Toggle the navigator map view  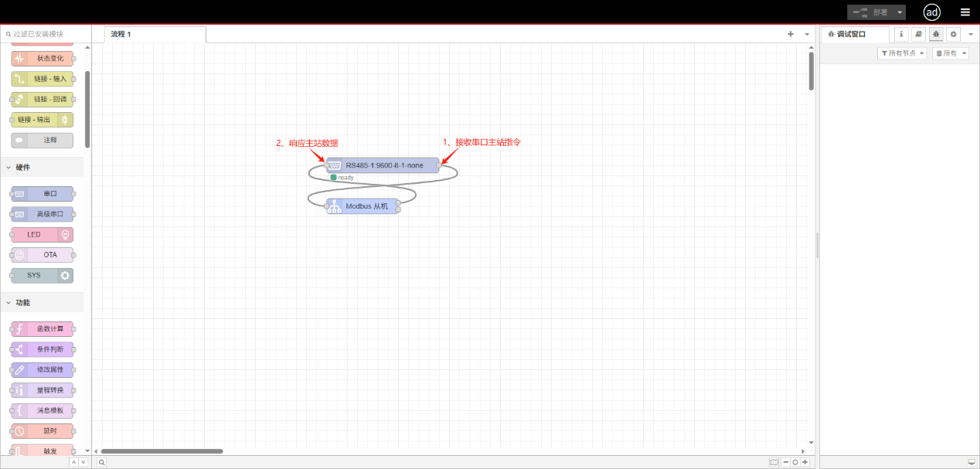coord(774,462)
